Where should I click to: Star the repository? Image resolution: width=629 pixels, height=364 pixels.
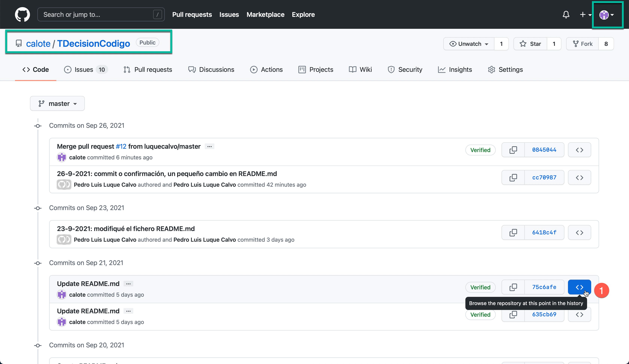[x=530, y=44]
